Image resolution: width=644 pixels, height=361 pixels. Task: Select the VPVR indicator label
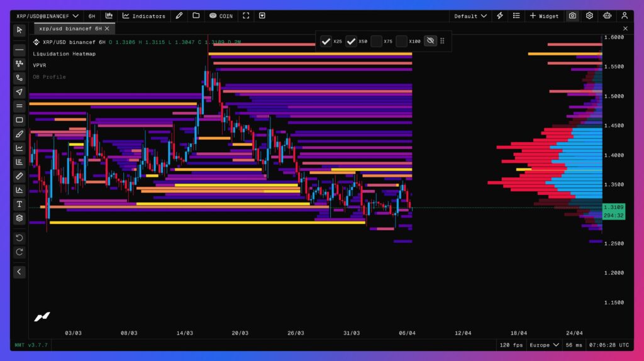(x=40, y=65)
